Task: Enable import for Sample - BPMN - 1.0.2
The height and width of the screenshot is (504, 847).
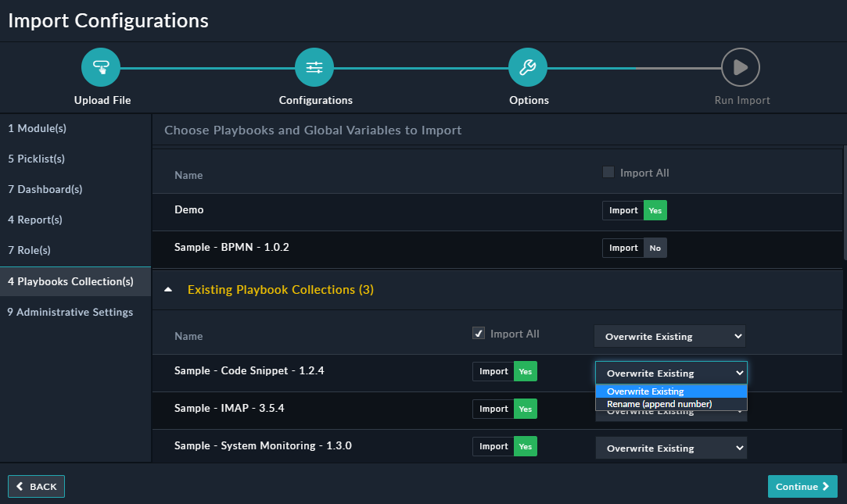Action: coord(655,248)
